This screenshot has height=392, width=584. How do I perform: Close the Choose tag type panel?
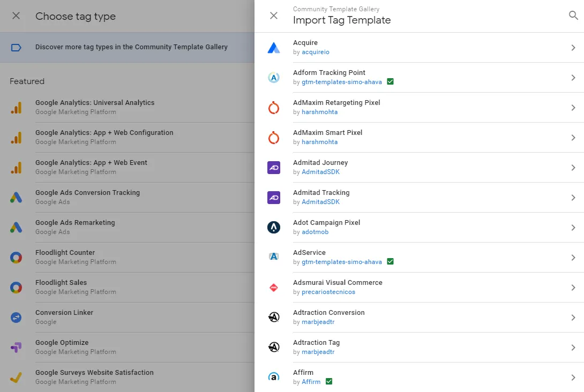pos(16,16)
